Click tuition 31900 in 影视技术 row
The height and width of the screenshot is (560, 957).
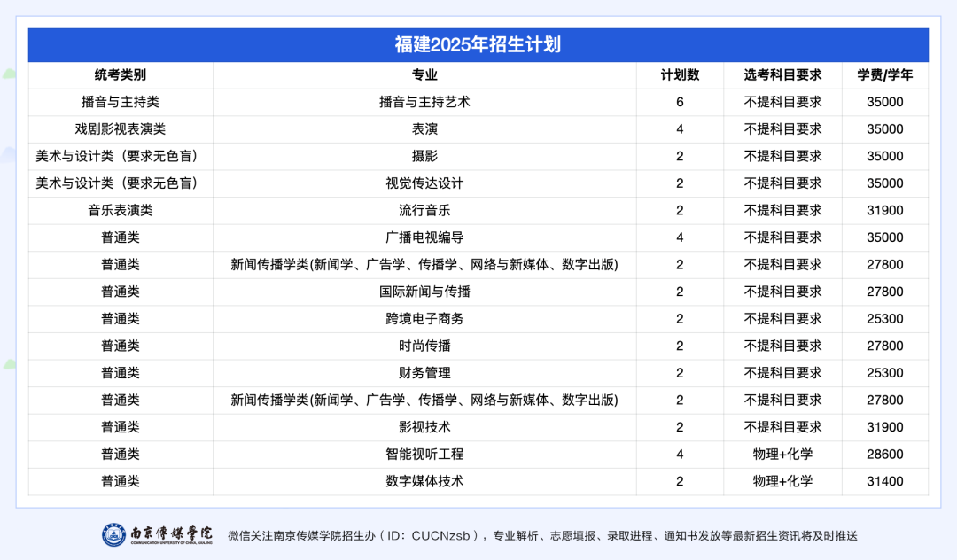885,427
